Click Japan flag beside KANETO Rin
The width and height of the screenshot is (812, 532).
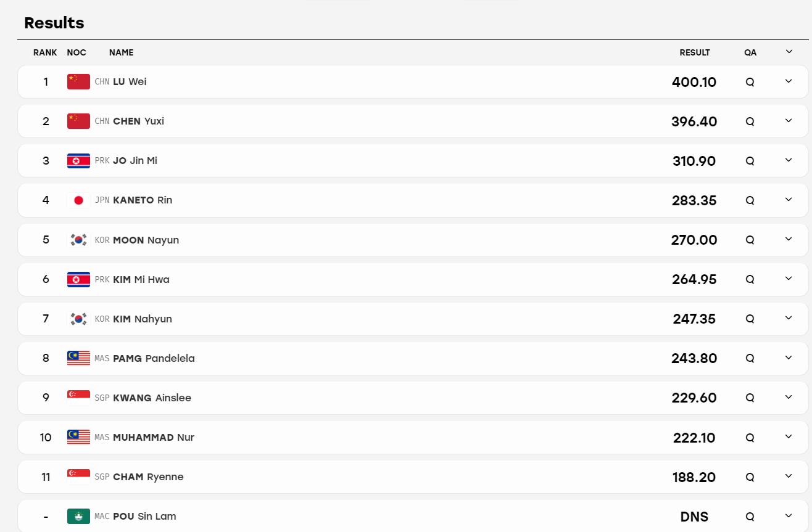(78, 200)
